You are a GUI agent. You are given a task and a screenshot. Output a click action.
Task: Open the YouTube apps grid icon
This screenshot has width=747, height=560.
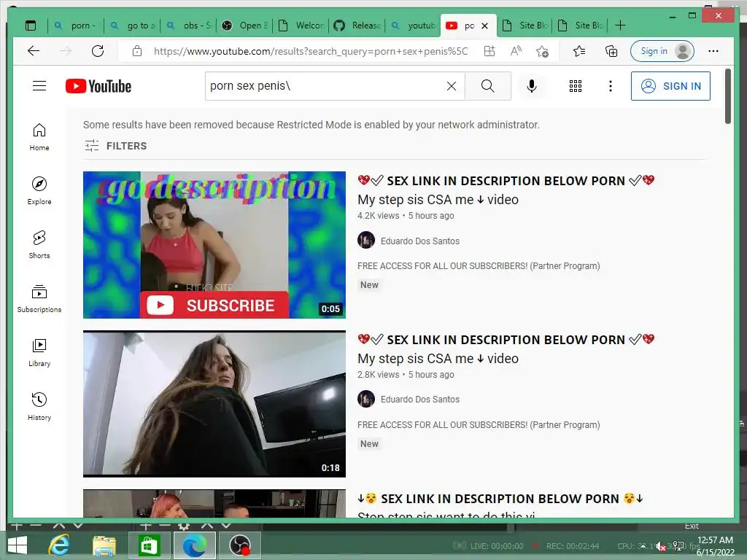coord(576,86)
